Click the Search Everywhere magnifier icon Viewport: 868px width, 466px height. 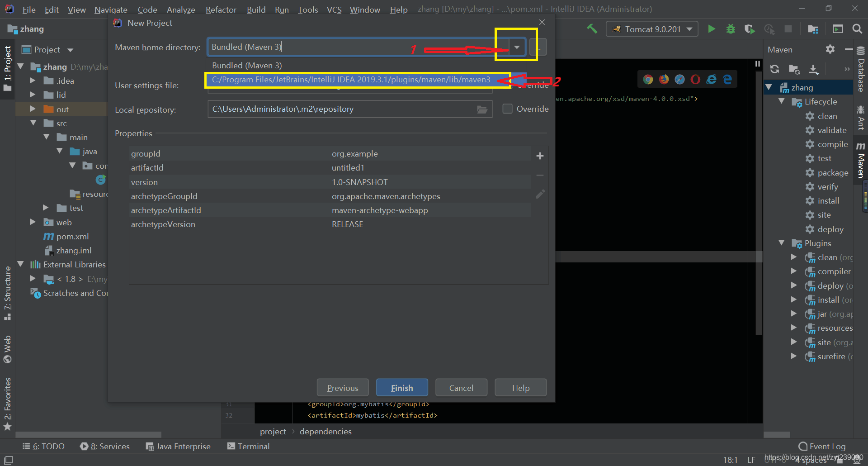857,29
